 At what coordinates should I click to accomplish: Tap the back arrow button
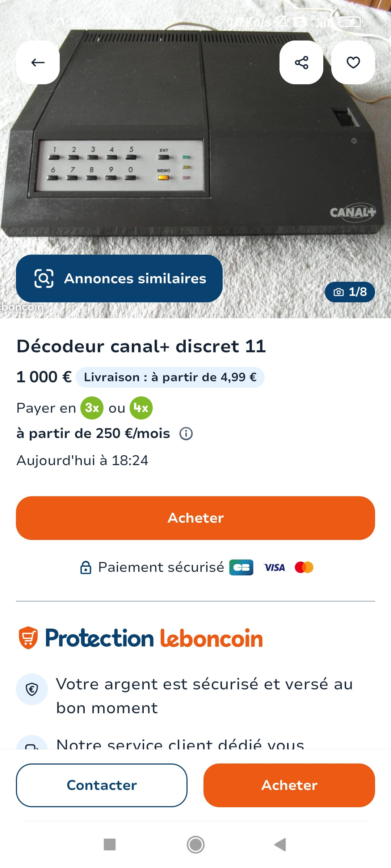click(x=38, y=63)
